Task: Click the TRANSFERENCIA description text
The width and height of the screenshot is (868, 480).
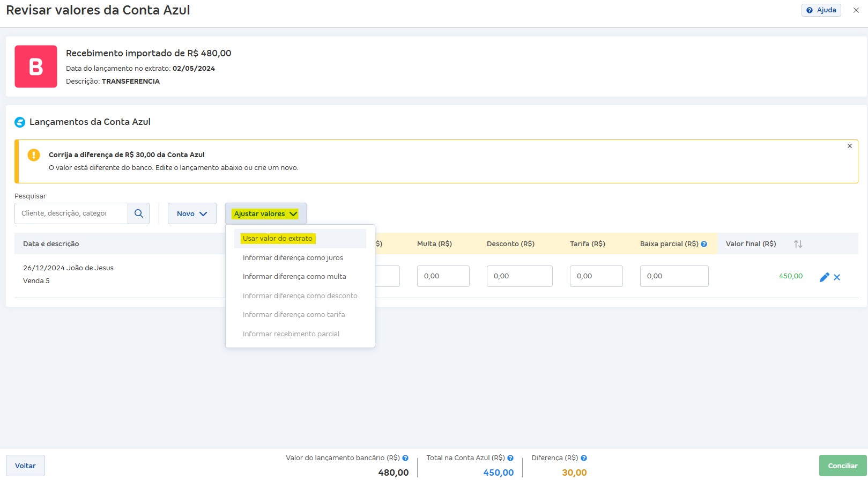Action: point(131,82)
